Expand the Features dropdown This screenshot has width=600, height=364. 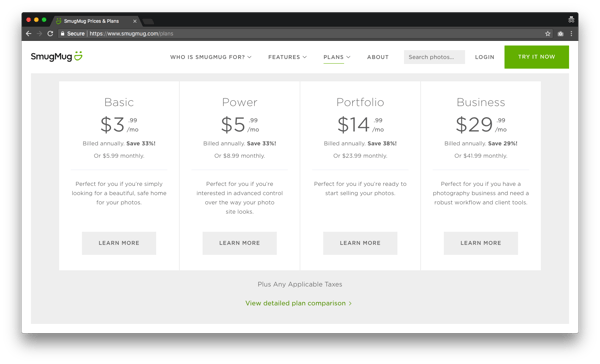coord(287,57)
